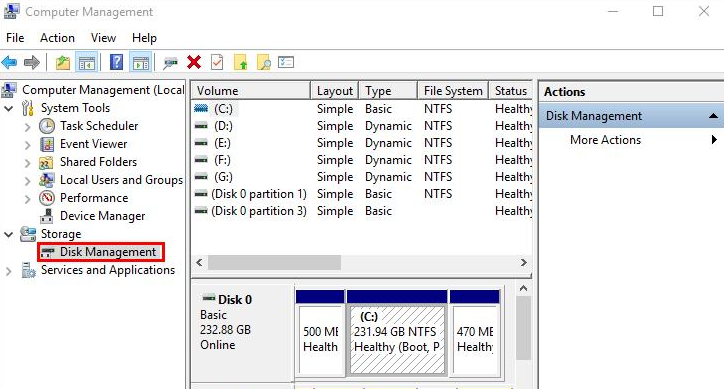Collapse the Storage tree node
This screenshot has width=724, height=389.
coord(9,235)
